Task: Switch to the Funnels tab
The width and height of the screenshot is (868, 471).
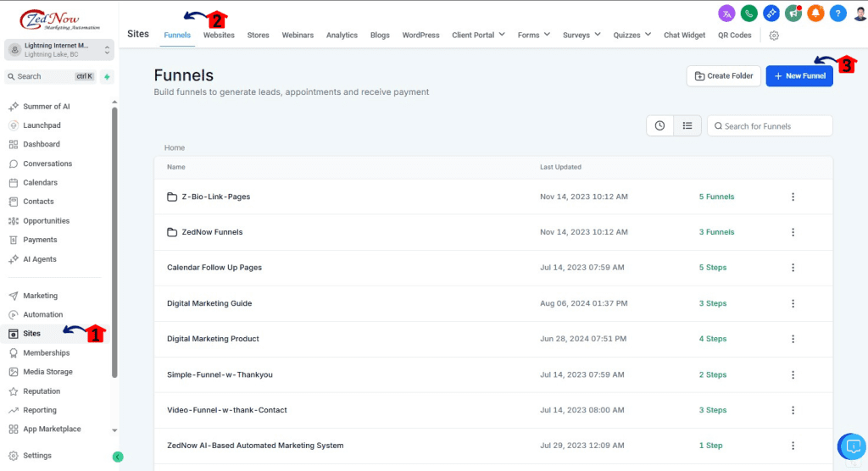Action: (177, 35)
